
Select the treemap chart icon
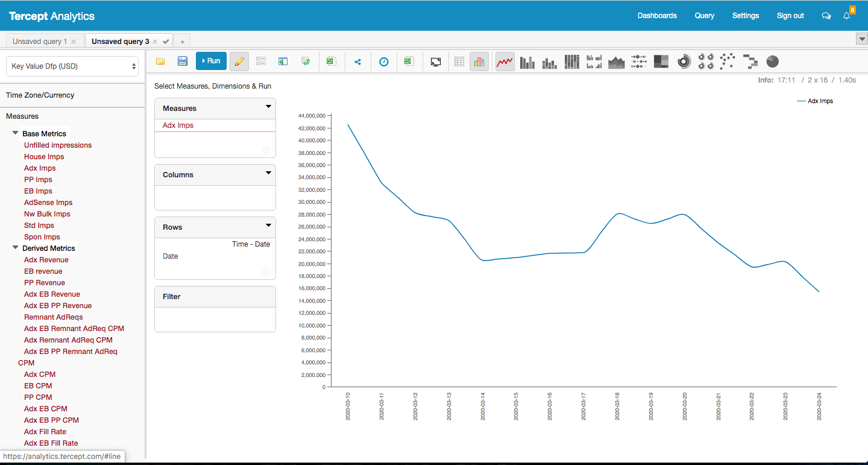coord(661,62)
